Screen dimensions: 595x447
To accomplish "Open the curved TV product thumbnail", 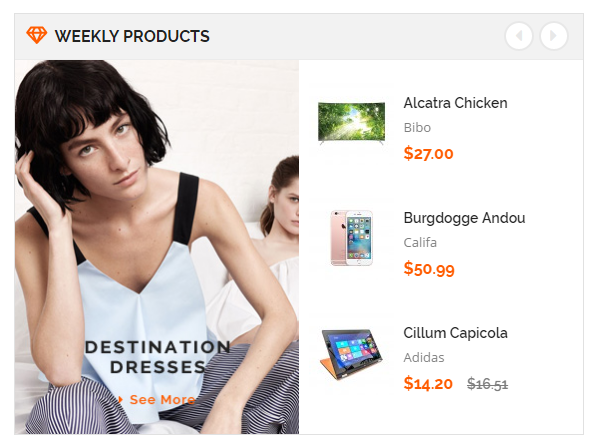I will (351, 123).
